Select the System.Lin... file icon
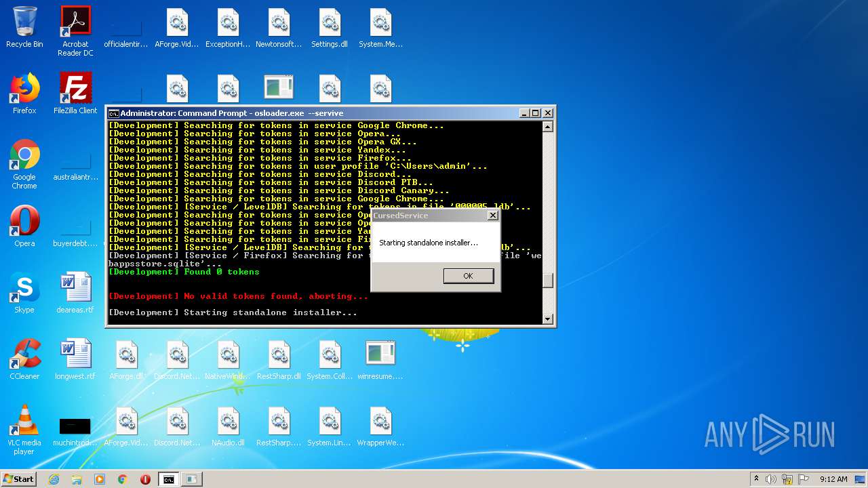868x488 pixels. pos(330,426)
